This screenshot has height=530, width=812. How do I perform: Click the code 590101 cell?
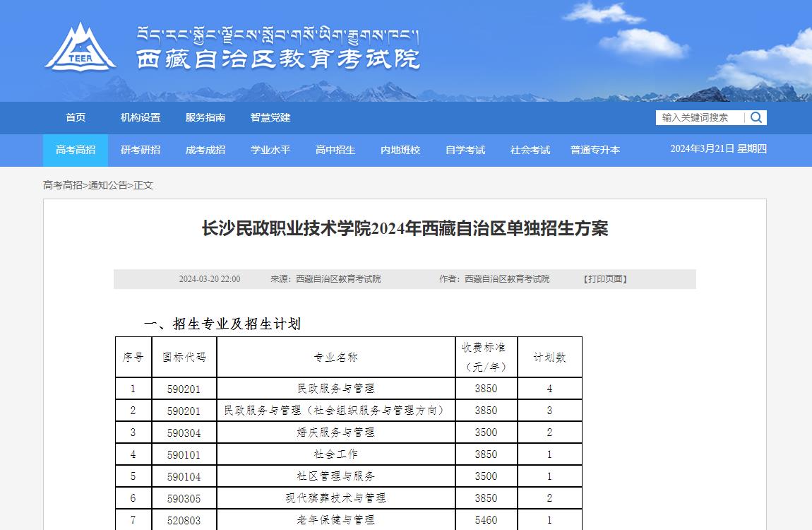[184, 454]
